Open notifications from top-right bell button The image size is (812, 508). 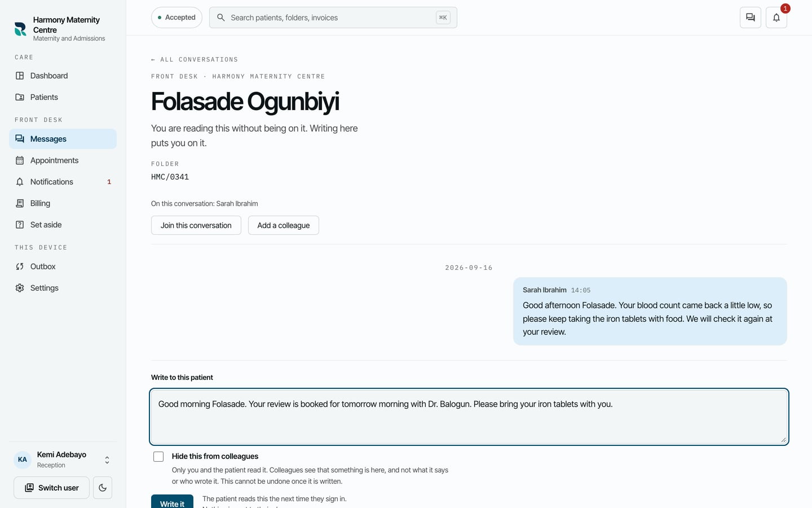(776, 17)
